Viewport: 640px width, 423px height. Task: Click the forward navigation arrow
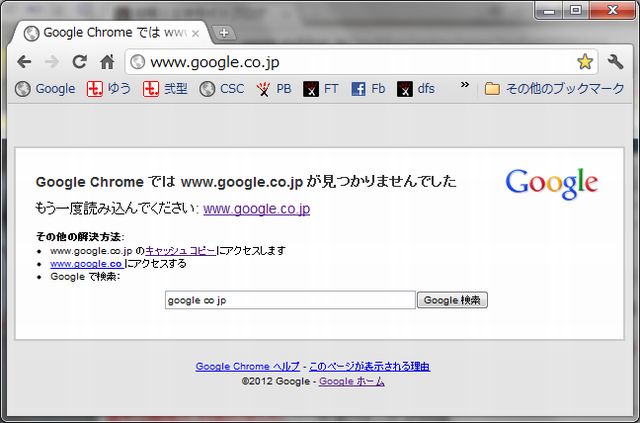(52, 62)
